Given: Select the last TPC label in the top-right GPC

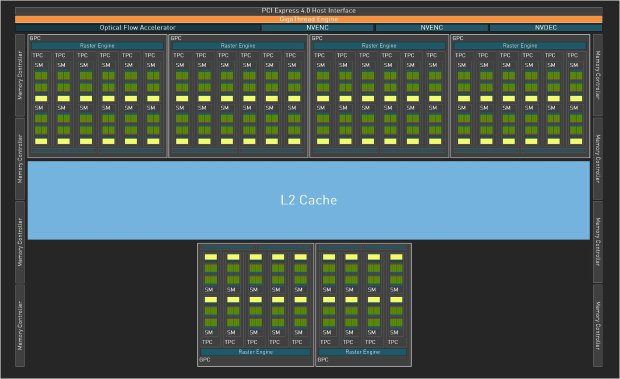Looking at the screenshot, I should pos(573,55).
